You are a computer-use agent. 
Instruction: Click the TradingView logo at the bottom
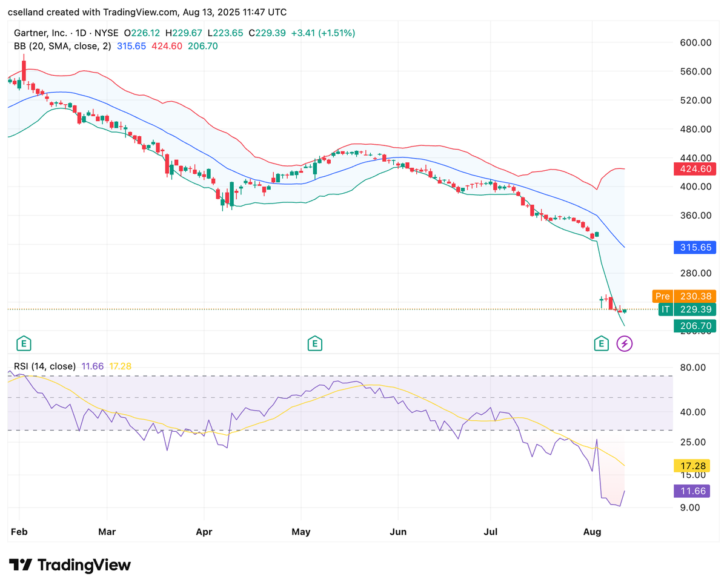(x=70, y=565)
